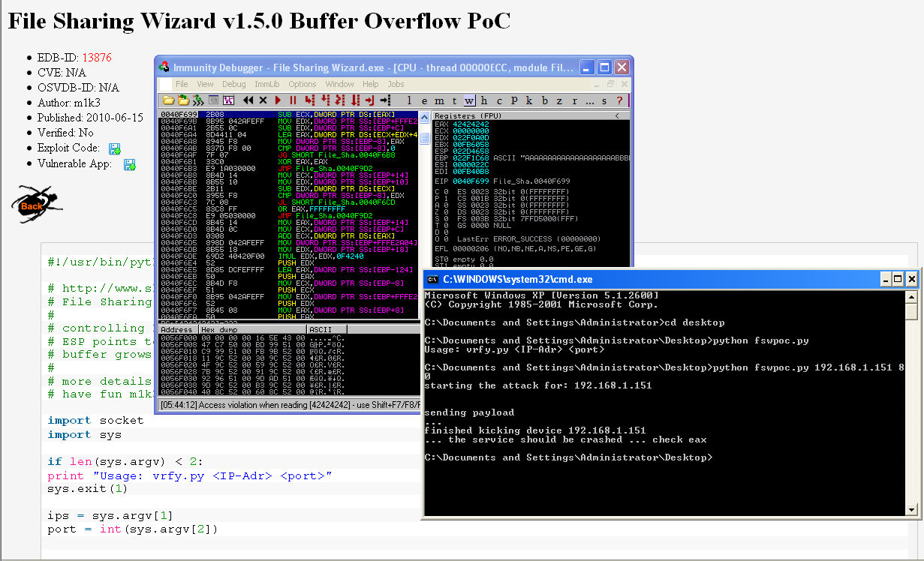Click the cmd.exe vertical scrollbar thumb
This screenshot has width=924, height=561.
[911, 312]
